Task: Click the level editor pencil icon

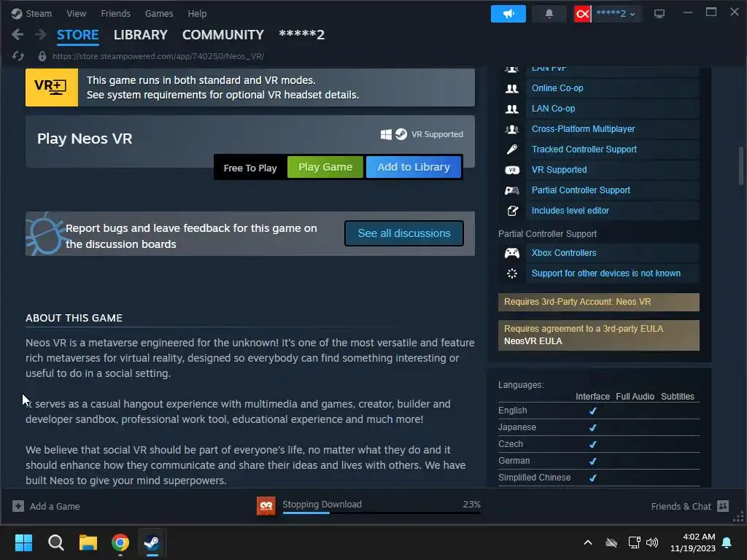Action: (x=512, y=211)
